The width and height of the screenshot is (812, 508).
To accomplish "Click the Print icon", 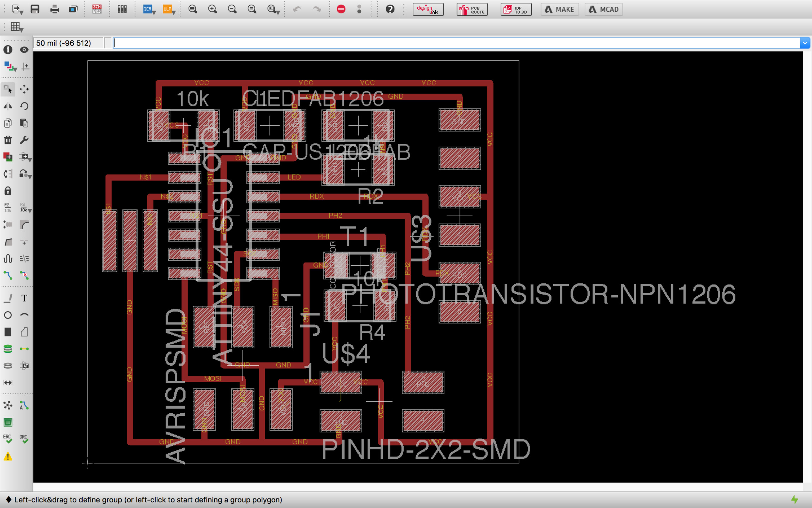I will (x=54, y=9).
